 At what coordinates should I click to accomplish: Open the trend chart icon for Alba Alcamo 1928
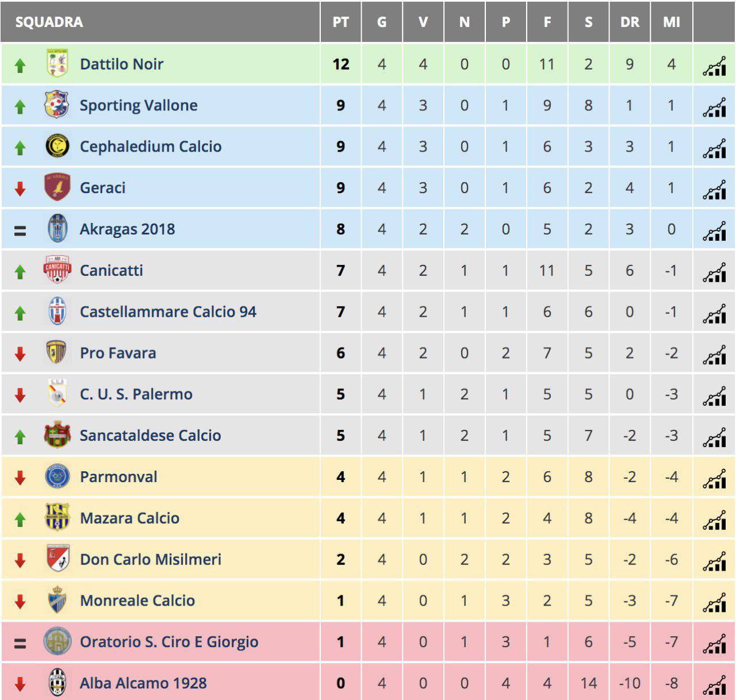714,685
